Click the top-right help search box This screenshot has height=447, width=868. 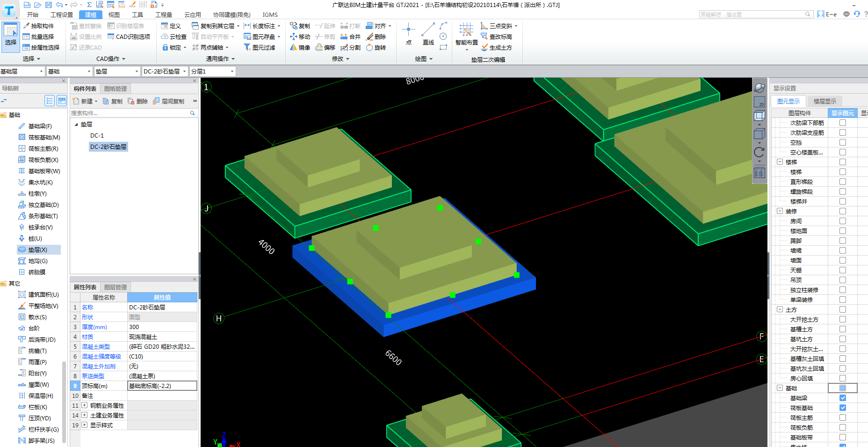click(x=755, y=15)
